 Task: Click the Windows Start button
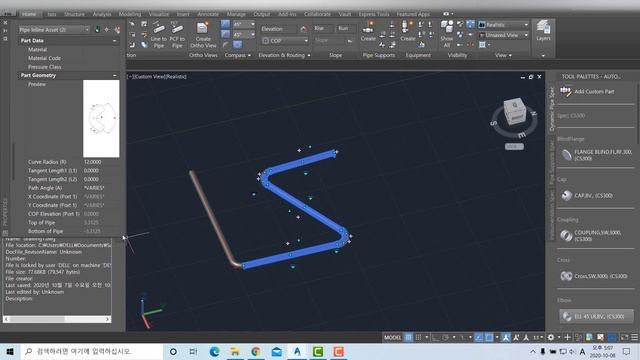(9, 351)
